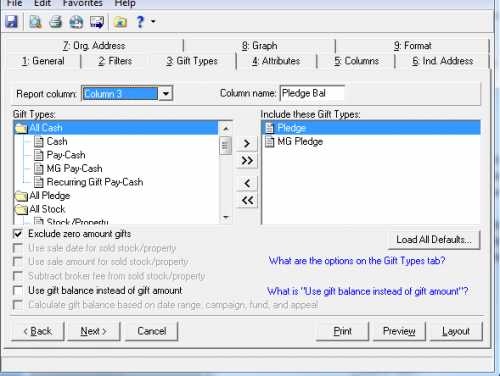
Task: Switch to the 9: Format tab
Action: point(413,46)
